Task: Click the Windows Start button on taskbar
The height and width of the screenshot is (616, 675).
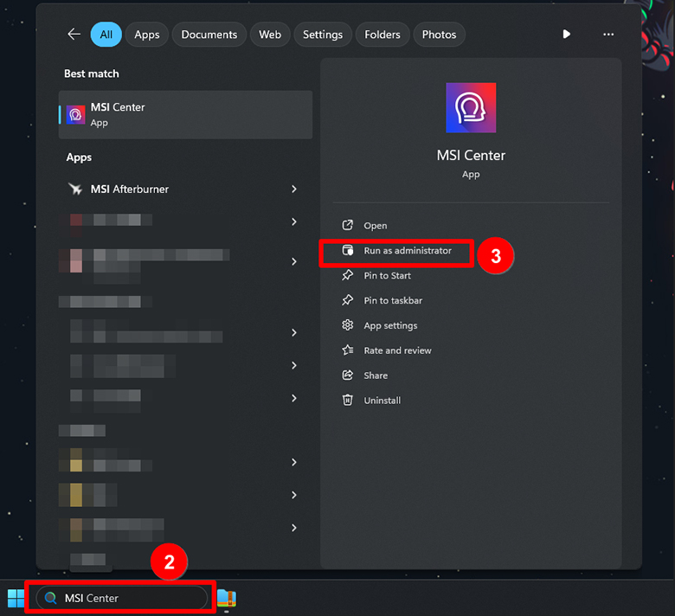Action: point(16,598)
